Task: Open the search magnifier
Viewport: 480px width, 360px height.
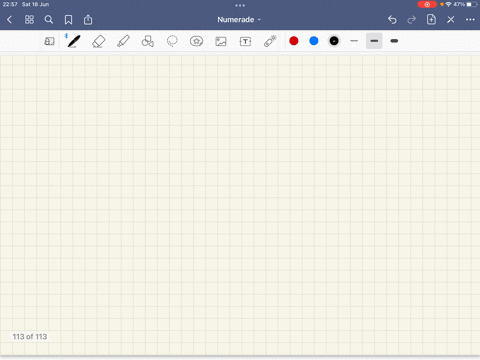Action: click(x=49, y=20)
